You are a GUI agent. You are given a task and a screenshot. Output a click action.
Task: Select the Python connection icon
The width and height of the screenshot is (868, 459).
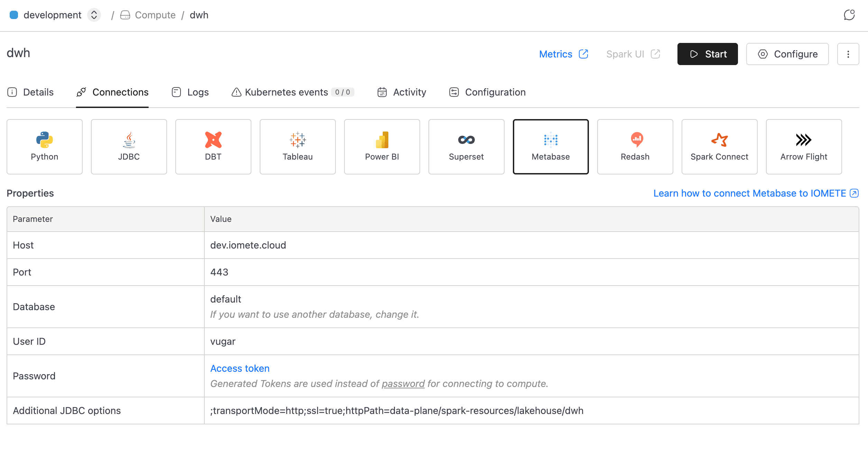pyautogui.click(x=44, y=139)
